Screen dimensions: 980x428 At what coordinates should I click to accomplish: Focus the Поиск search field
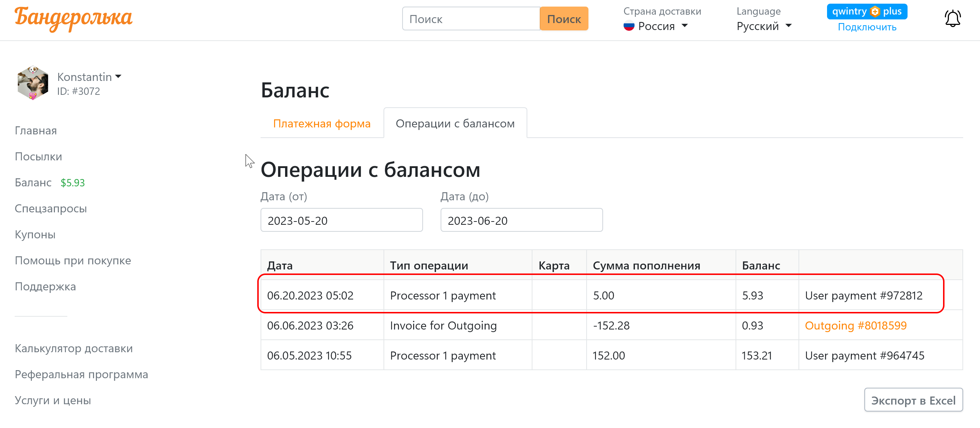[x=471, y=19]
